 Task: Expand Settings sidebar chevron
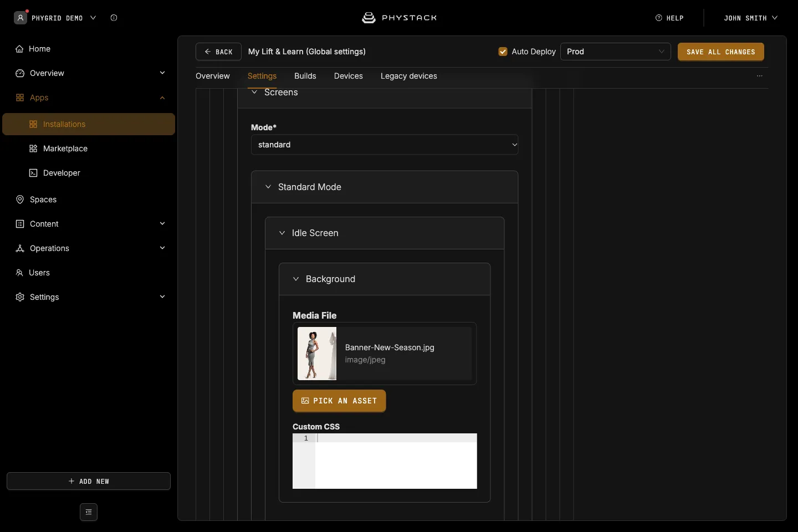coord(162,297)
